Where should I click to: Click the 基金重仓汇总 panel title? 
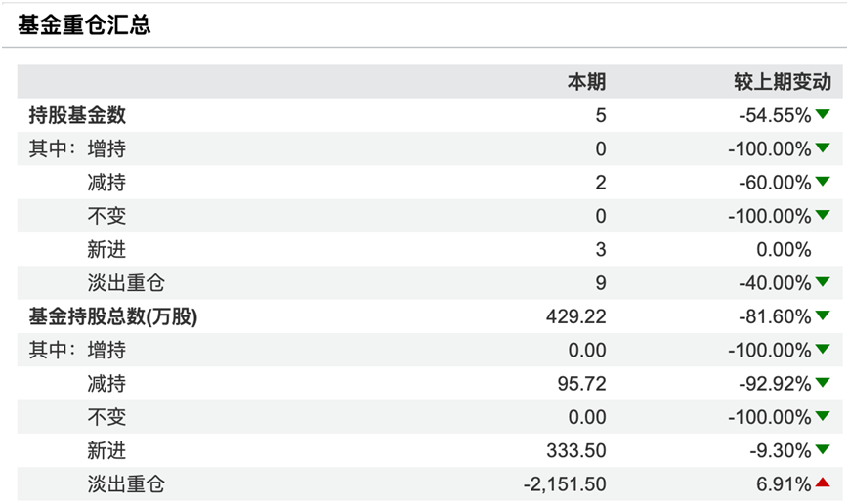85,25
